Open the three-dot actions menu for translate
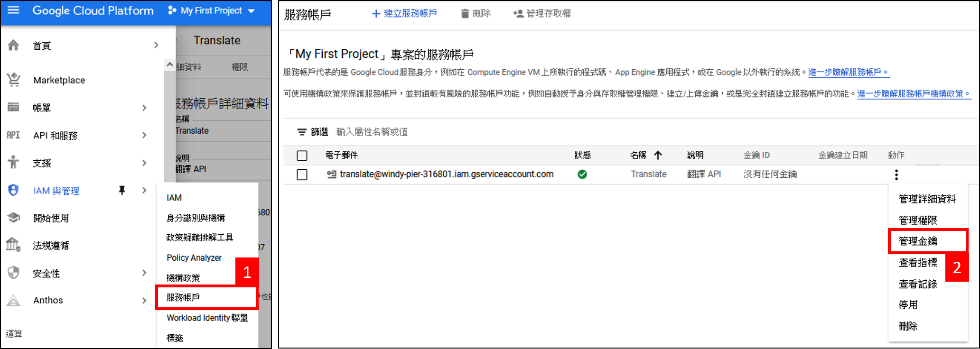The width and height of the screenshot is (980, 349). coord(896,175)
